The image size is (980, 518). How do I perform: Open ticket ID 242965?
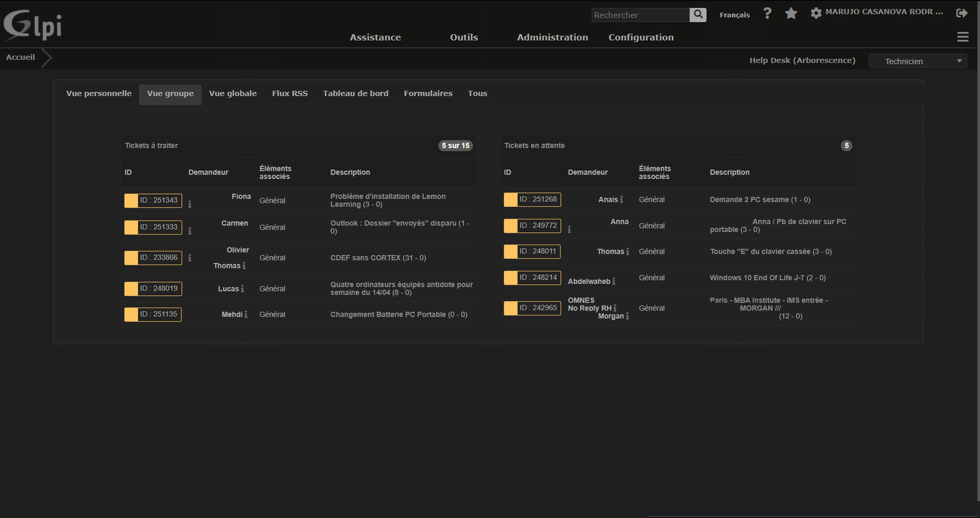coord(538,308)
